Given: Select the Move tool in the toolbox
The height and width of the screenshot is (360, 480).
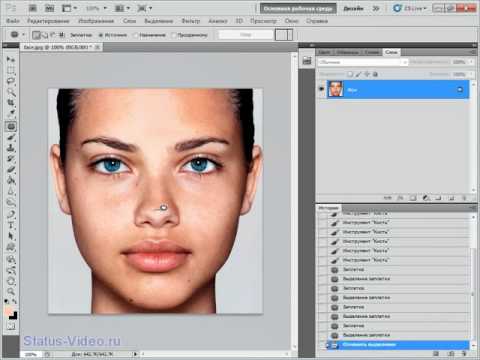Looking at the screenshot, I should [x=11, y=59].
